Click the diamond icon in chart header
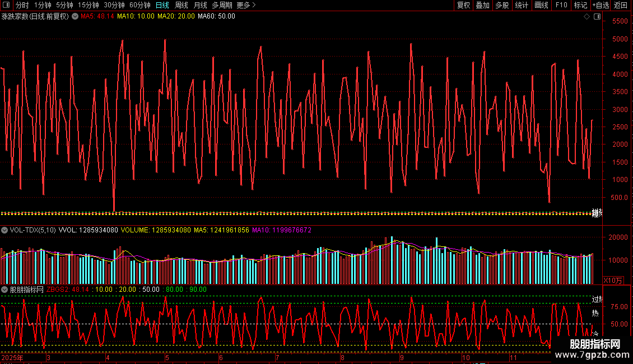Image resolution: width=633 pixels, height=364 pixels. (x=587, y=17)
